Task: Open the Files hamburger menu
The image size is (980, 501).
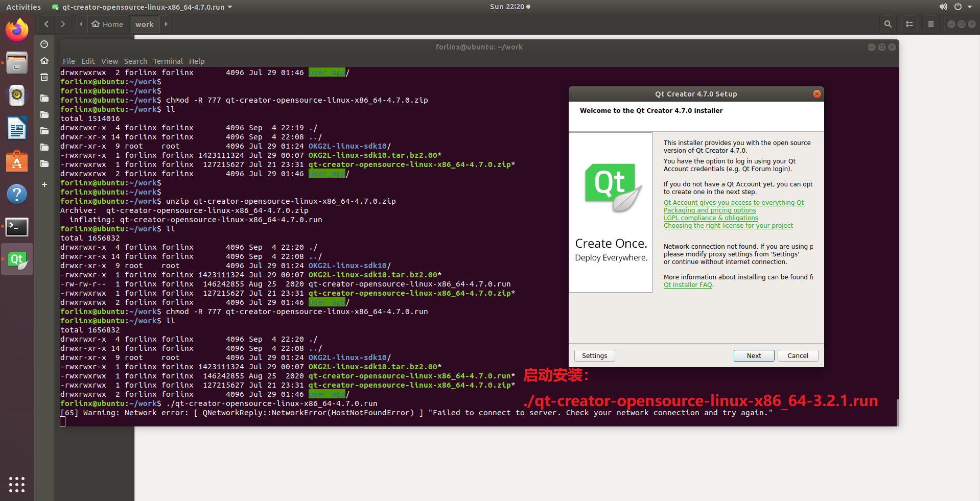Action: click(931, 24)
